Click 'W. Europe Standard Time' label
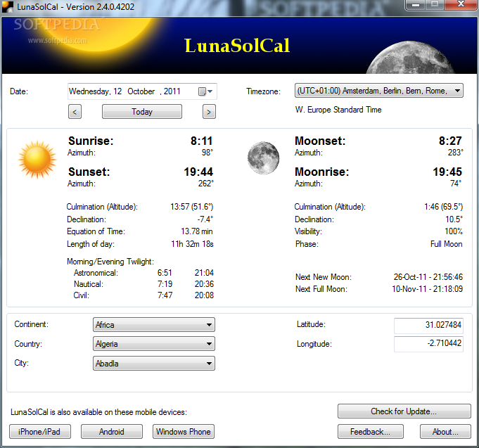Screen dimensions: 479x448 click(338, 110)
